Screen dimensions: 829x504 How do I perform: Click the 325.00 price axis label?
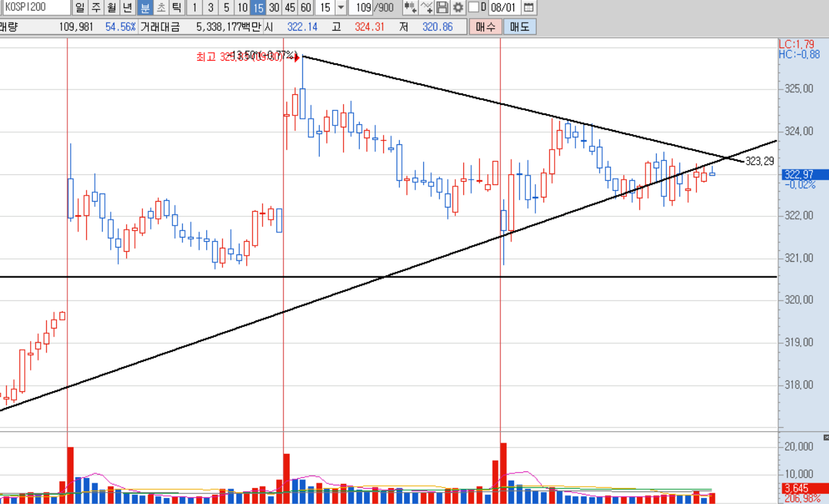[x=799, y=89]
